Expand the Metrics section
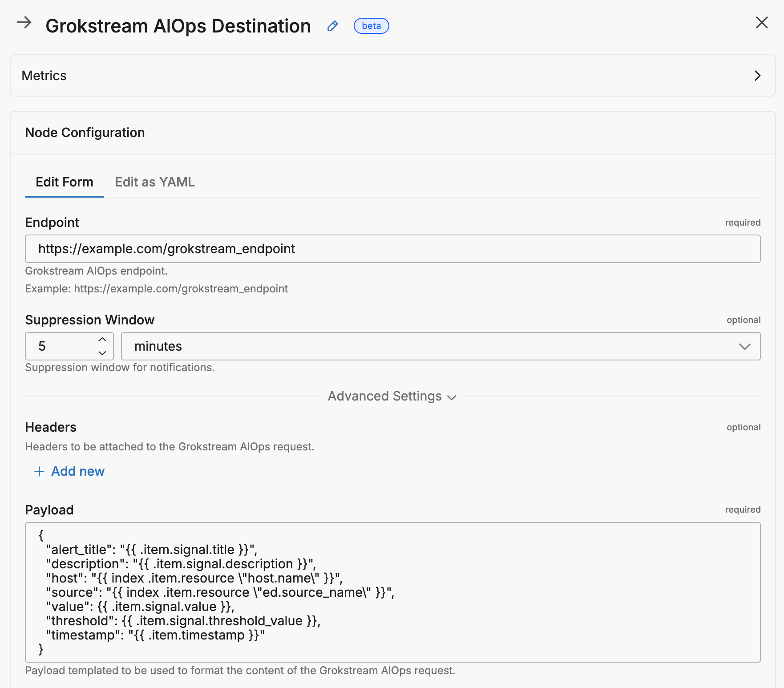This screenshot has height=688, width=784. 44,75
